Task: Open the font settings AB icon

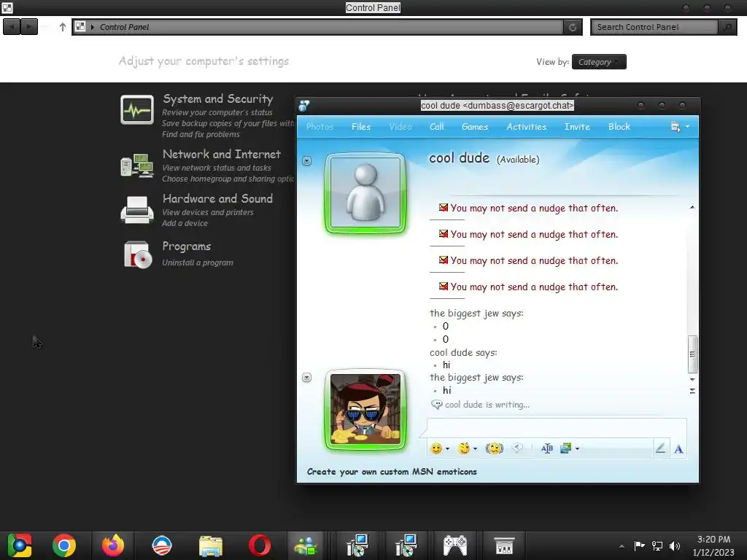Action: pyautogui.click(x=547, y=448)
